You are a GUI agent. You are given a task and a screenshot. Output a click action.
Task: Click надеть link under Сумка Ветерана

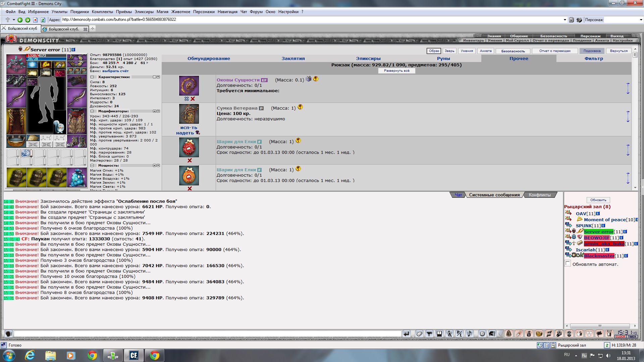point(185,133)
